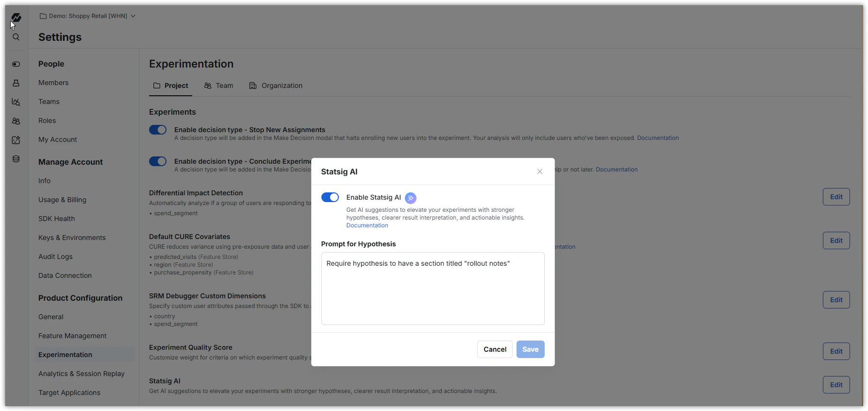The width and height of the screenshot is (868, 411).
Task: Open the database icon in sidebar
Action: tap(16, 159)
